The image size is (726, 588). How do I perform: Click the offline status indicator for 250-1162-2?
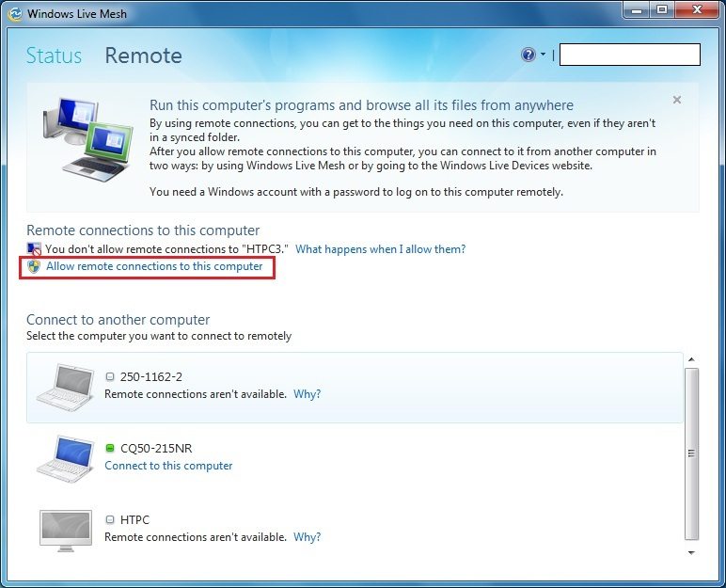pyautogui.click(x=110, y=376)
